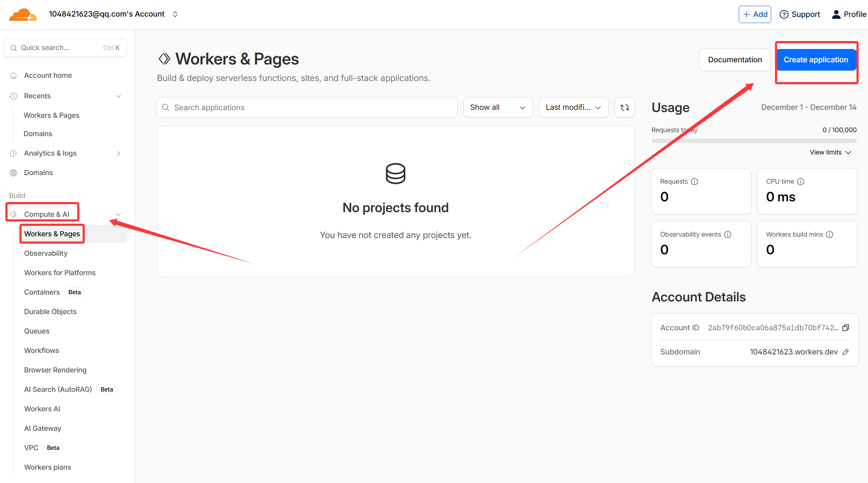868x483 pixels.
Task: Open Durable Objects in sidebar
Action: click(x=50, y=312)
